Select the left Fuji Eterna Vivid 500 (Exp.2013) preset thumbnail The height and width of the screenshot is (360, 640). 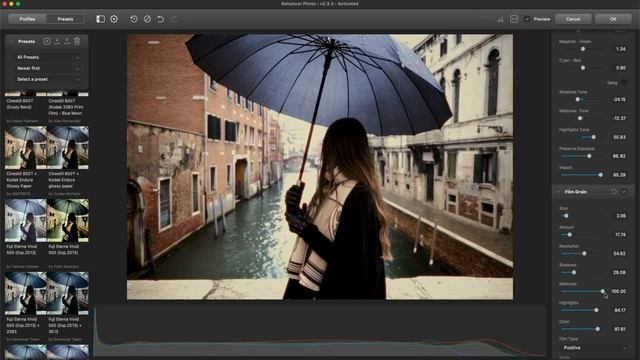[x=26, y=221]
